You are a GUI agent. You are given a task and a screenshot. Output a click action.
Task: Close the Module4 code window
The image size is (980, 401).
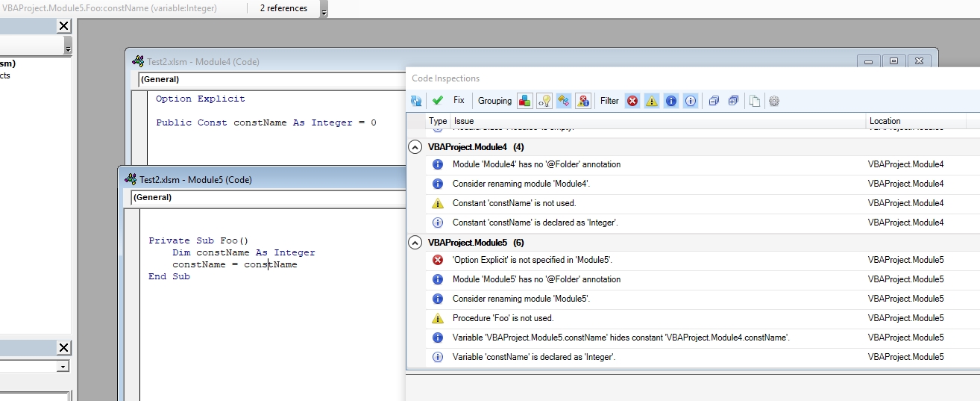[x=920, y=61]
